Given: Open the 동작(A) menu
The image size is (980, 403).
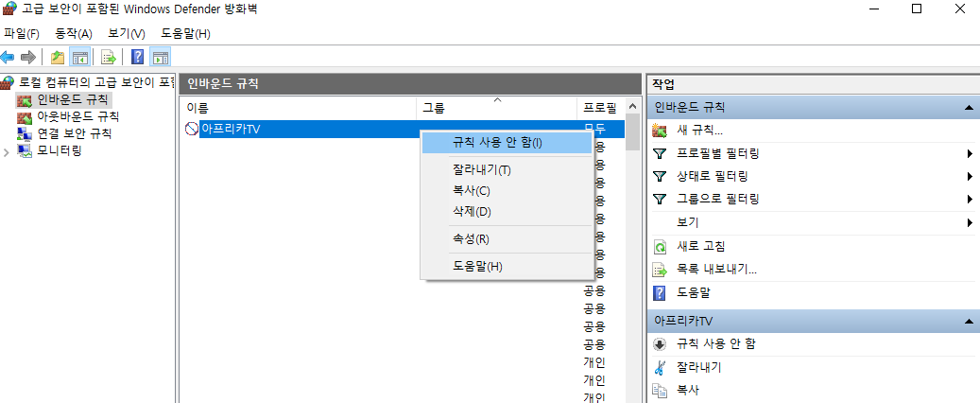Looking at the screenshot, I should [74, 33].
